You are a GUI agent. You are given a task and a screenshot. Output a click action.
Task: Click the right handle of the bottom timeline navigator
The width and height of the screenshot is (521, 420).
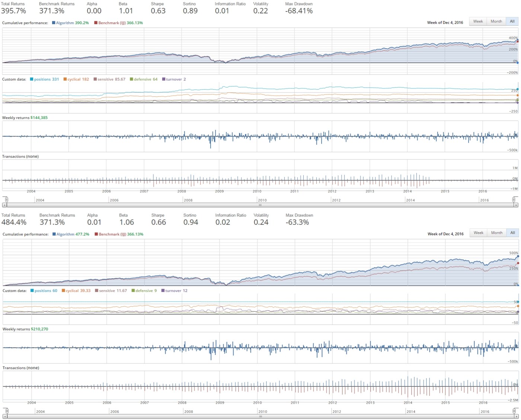pyautogui.click(x=515, y=411)
